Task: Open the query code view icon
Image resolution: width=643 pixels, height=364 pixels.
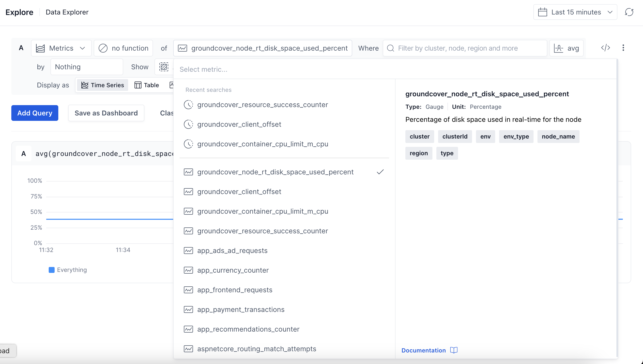Action: click(x=605, y=48)
